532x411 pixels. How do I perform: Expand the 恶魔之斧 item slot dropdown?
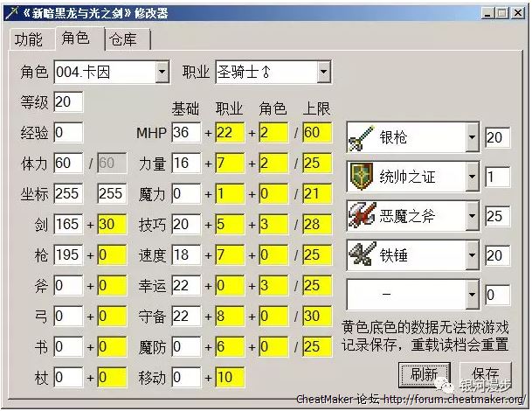472,215
